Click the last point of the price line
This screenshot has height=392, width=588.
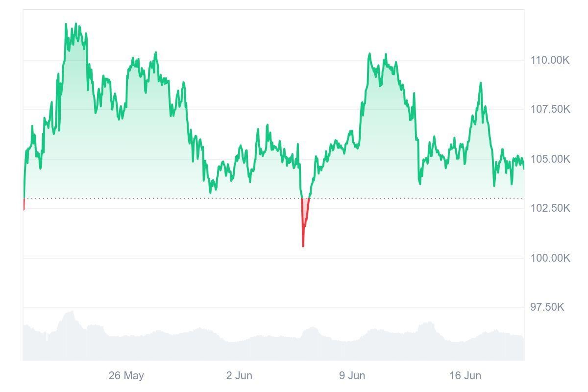coord(524,169)
